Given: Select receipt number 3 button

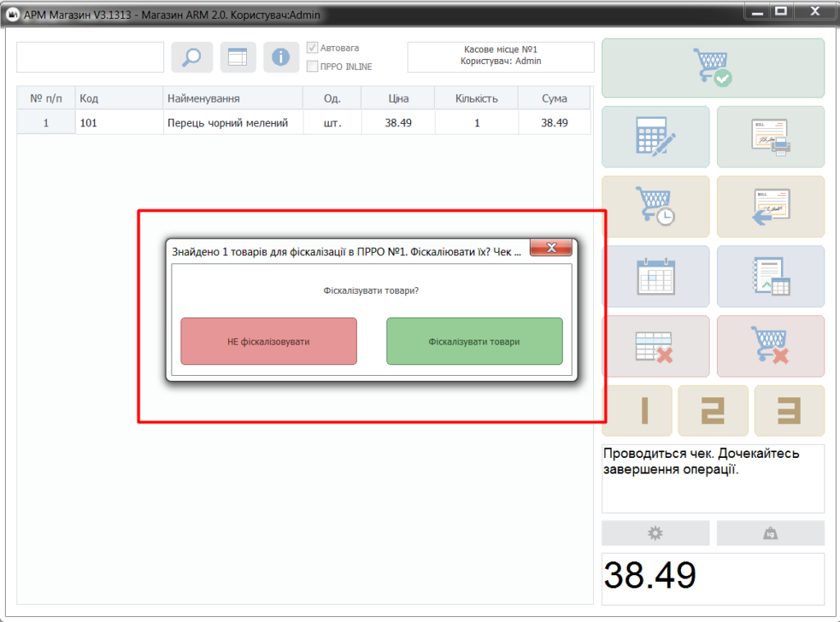Looking at the screenshot, I should tap(790, 410).
